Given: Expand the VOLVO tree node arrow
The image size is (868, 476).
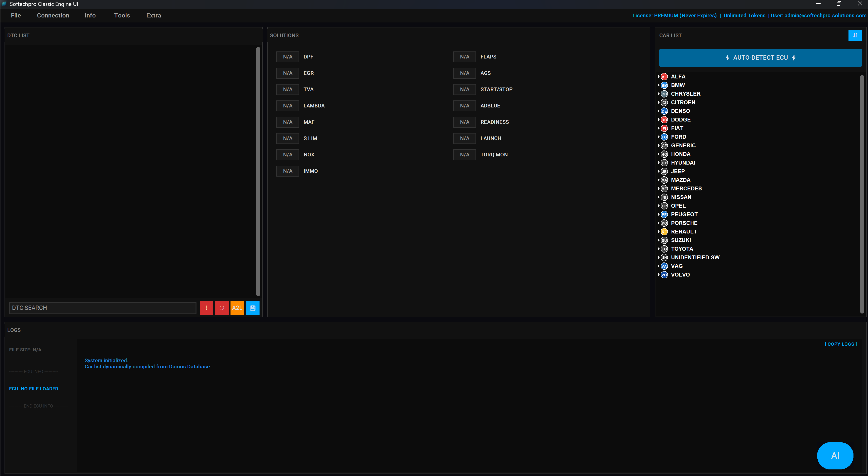Looking at the screenshot, I should point(659,275).
